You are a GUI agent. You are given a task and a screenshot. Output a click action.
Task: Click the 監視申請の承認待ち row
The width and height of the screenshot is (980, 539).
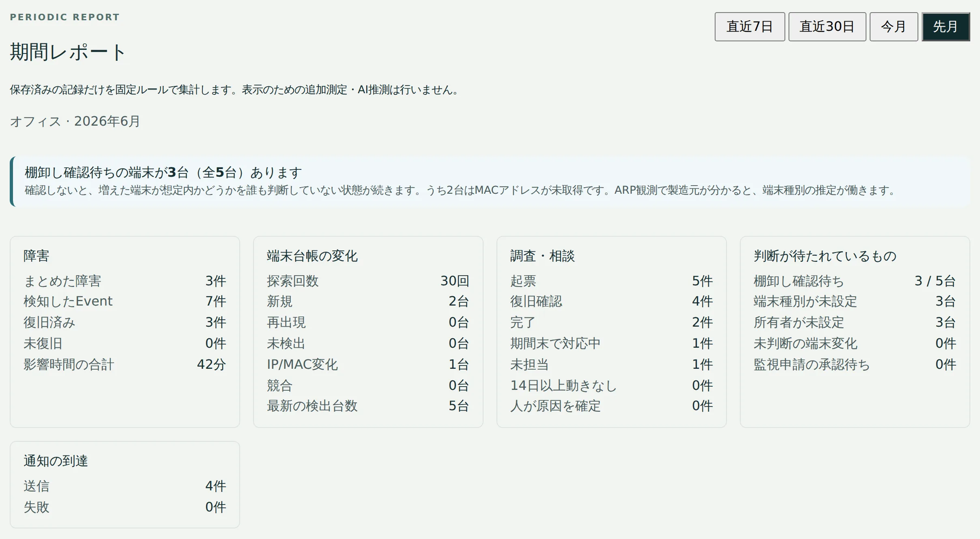point(855,364)
